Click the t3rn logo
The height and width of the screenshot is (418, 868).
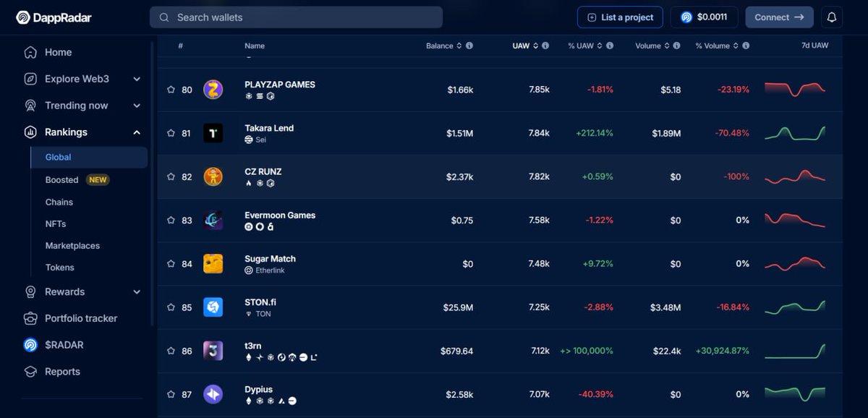(213, 351)
